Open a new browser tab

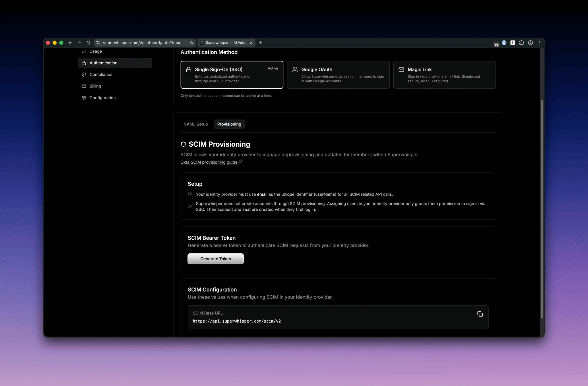click(260, 43)
